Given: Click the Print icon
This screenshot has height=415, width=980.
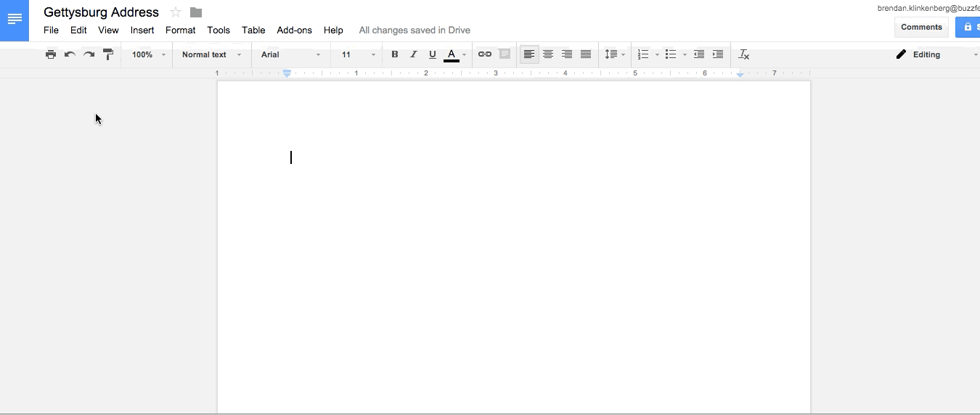Looking at the screenshot, I should (51, 54).
